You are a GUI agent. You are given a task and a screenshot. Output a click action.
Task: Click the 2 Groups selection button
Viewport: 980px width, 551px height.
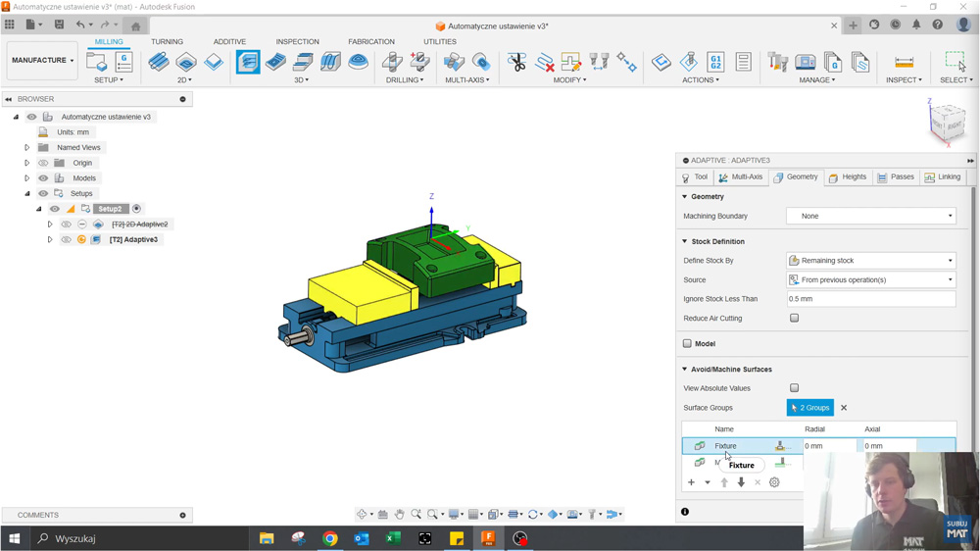tap(809, 408)
